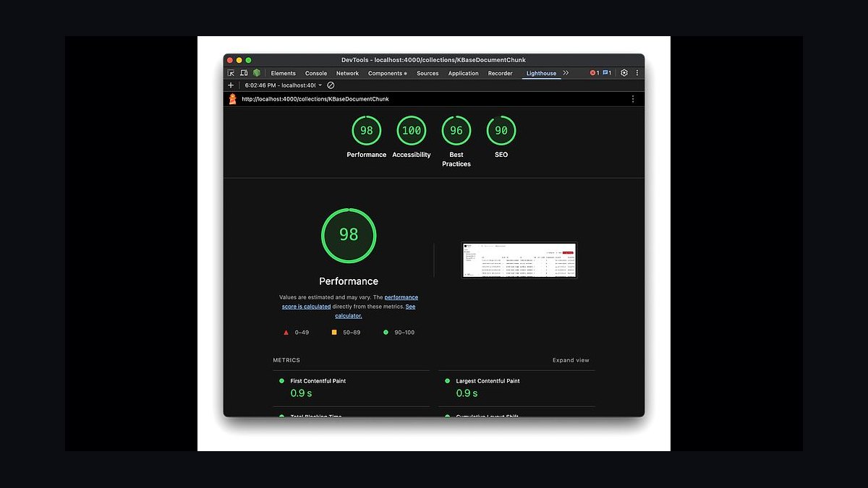Switch to the Application tab

(464, 73)
